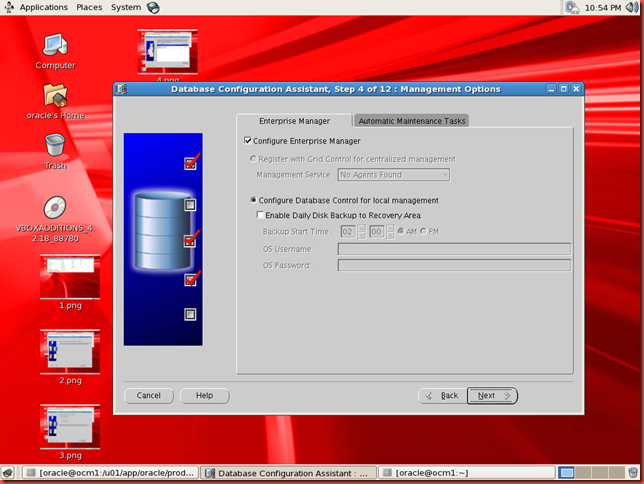The height and width of the screenshot is (484, 644).
Task: Select the 2.png desktop thumbnail
Action: click(70, 352)
